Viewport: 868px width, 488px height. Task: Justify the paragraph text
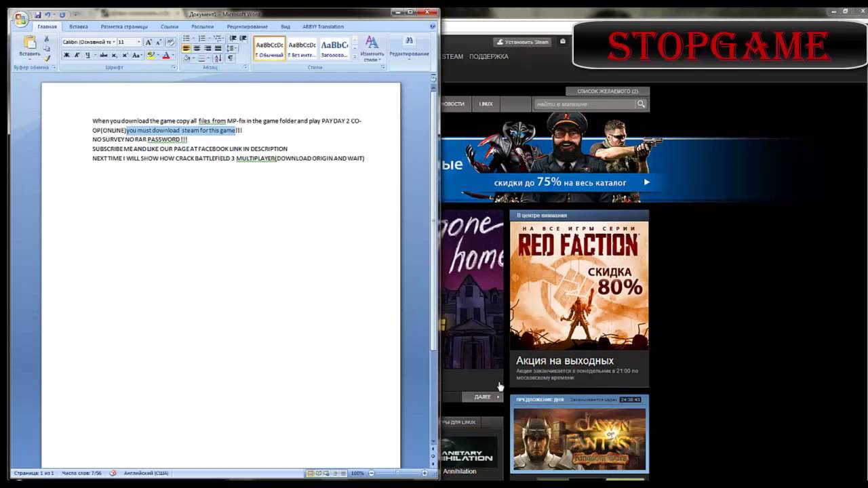(x=218, y=49)
